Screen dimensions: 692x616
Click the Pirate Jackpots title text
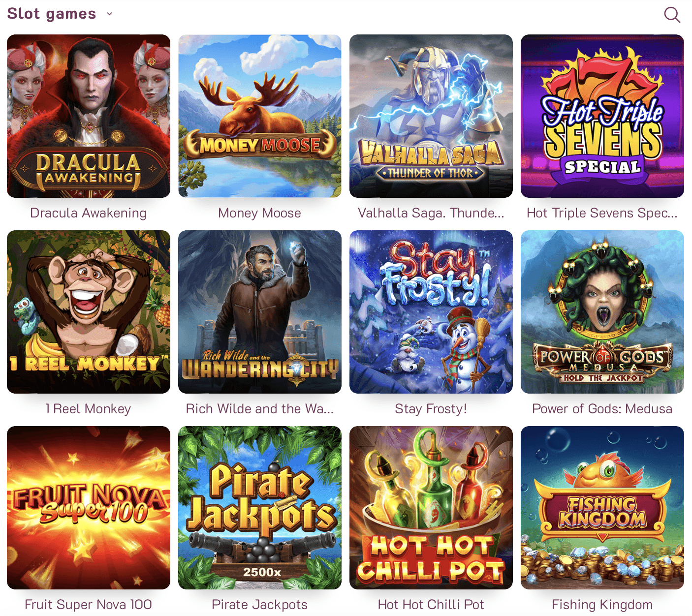pyautogui.click(x=260, y=605)
